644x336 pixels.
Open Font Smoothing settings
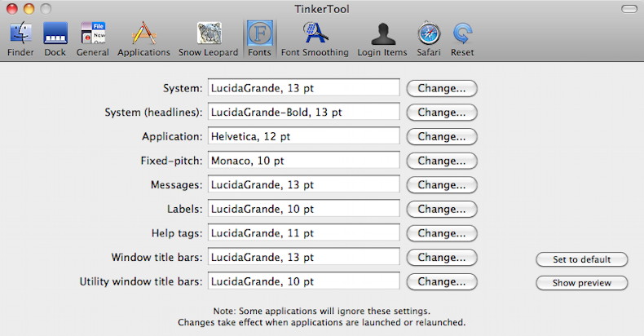click(x=315, y=39)
